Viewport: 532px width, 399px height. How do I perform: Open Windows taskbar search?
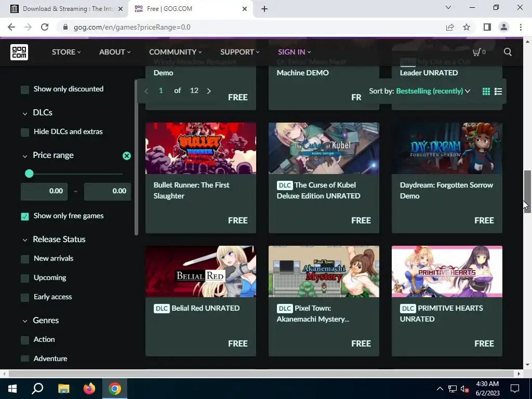point(37,389)
